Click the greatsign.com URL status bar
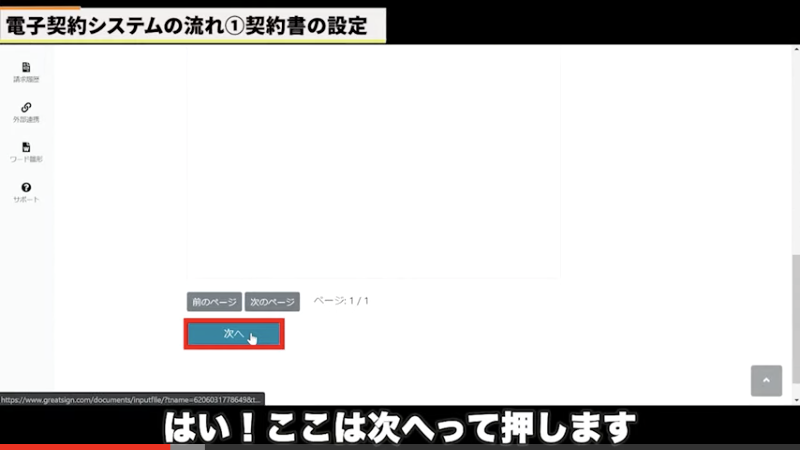Image resolution: width=800 pixels, height=450 pixels. (x=132, y=399)
